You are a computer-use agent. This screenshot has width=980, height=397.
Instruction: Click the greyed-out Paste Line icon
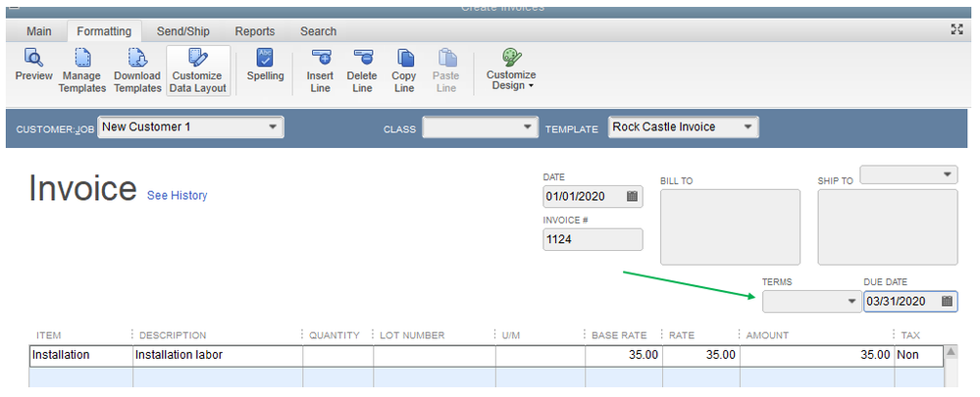pyautogui.click(x=446, y=58)
